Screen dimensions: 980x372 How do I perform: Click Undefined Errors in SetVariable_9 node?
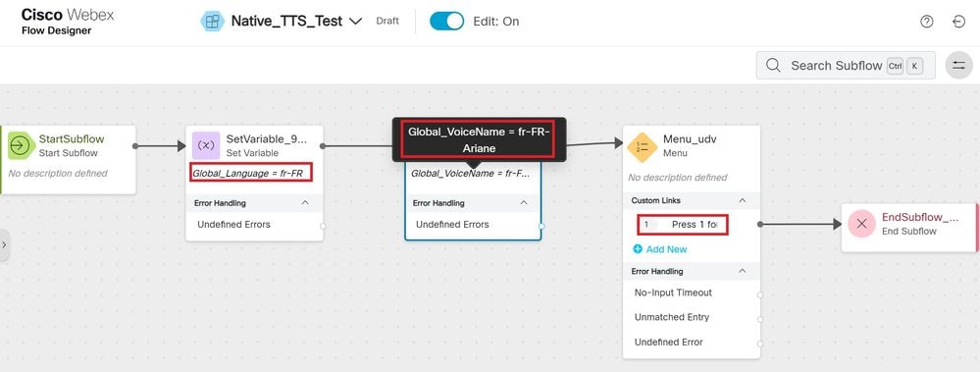[x=233, y=225]
